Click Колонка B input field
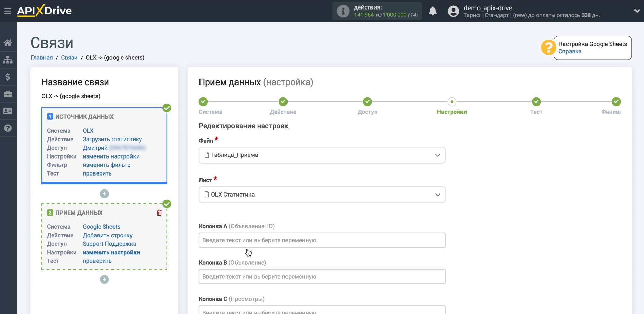Viewport: 644px width, 314px height. [322, 277]
